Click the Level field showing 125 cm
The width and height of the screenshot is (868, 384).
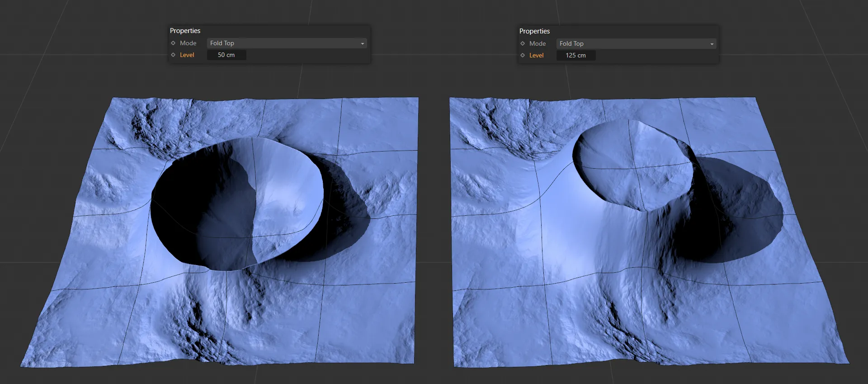pos(576,55)
